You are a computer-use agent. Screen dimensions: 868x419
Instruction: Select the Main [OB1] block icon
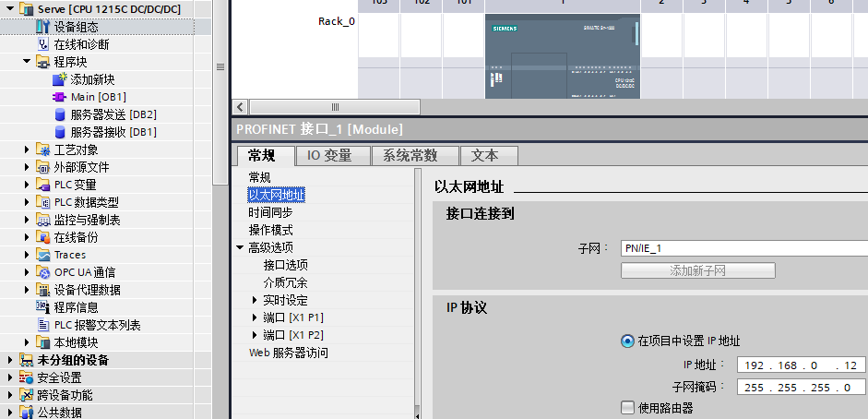point(60,97)
